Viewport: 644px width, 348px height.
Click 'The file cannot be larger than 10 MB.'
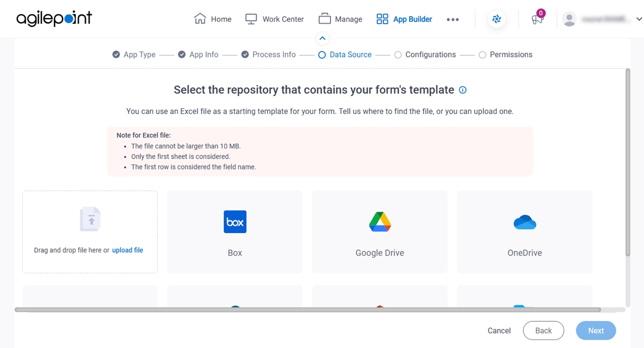pyautogui.click(x=186, y=146)
